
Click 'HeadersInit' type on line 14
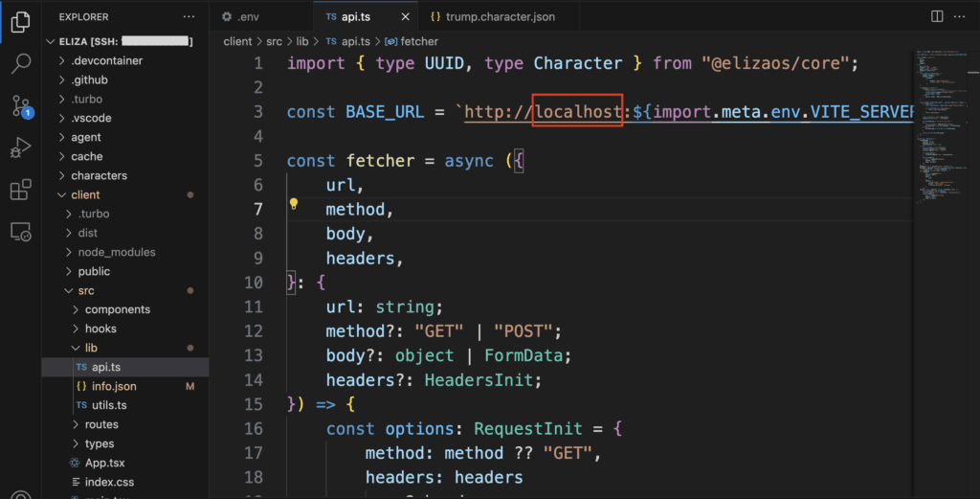click(x=479, y=380)
